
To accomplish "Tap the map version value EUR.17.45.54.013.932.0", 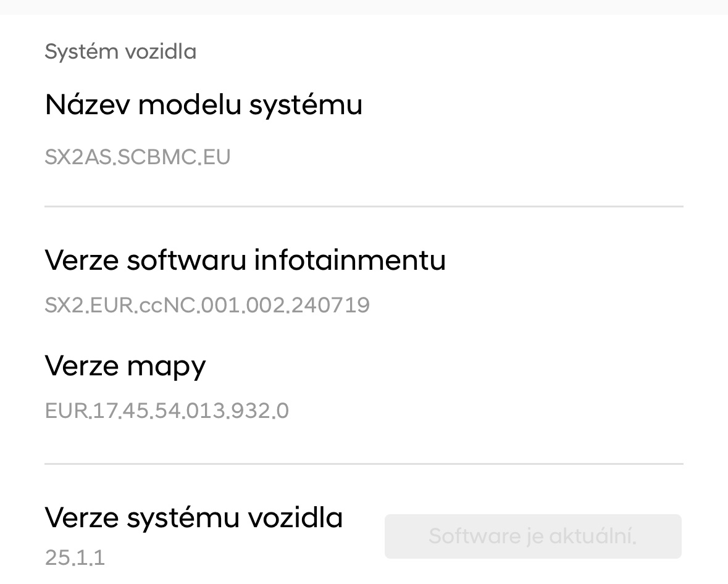I will pos(167,411).
